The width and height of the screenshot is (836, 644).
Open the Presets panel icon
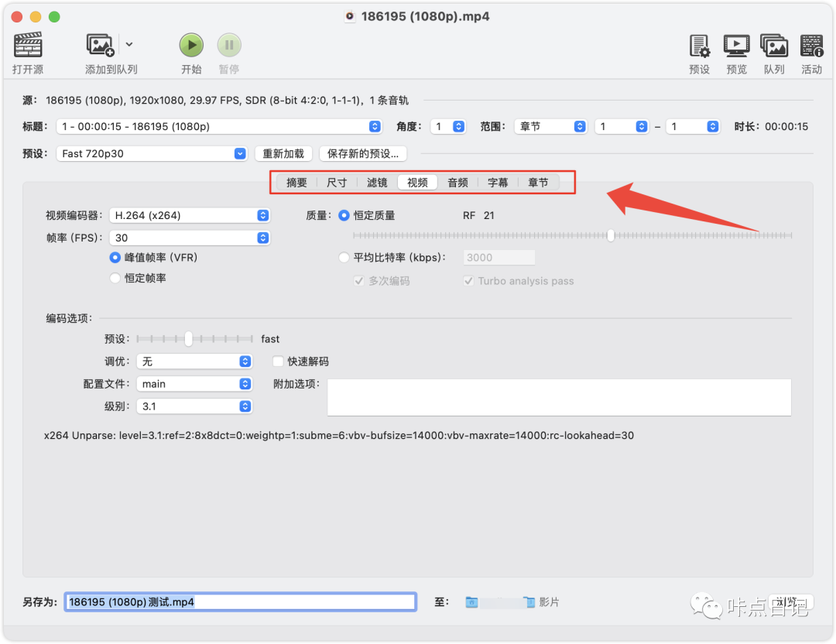tap(699, 46)
